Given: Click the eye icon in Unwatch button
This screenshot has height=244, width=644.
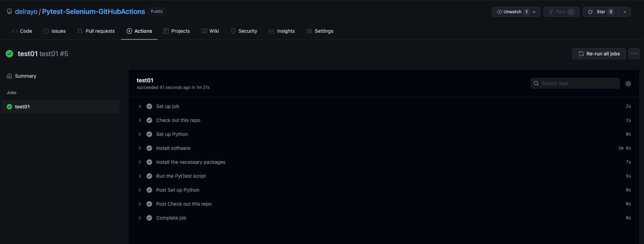Looking at the screenshot, I should [x=500, y=12].
